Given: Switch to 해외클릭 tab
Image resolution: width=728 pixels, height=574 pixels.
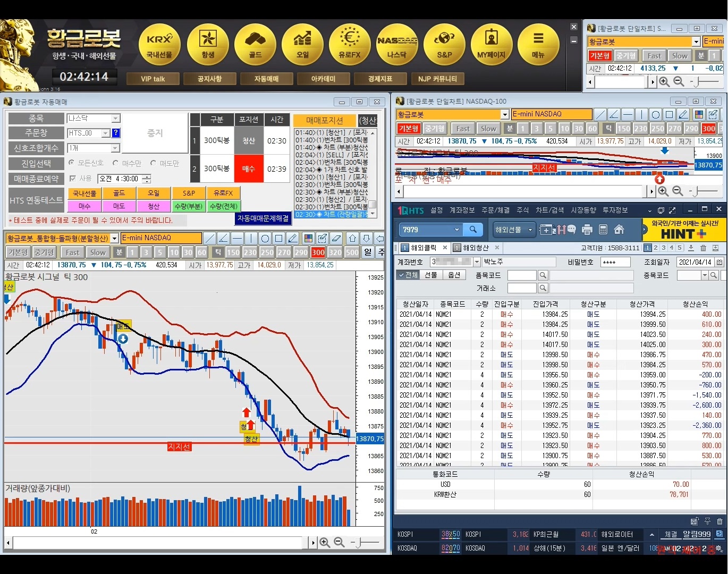Looking at the screenshot, I should coord(424,248).
